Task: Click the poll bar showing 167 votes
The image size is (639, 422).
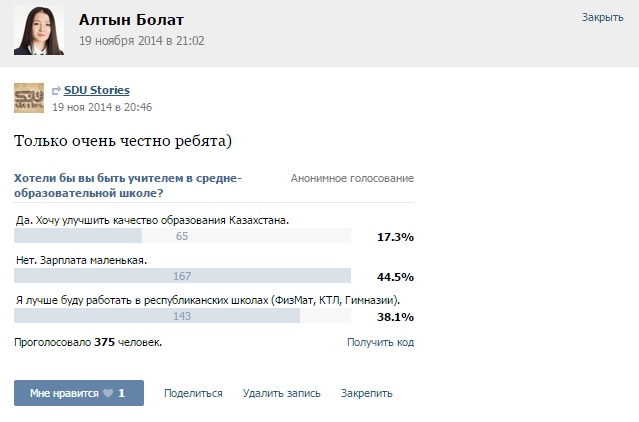Action: pyautogui.click(x=182, y=276)
